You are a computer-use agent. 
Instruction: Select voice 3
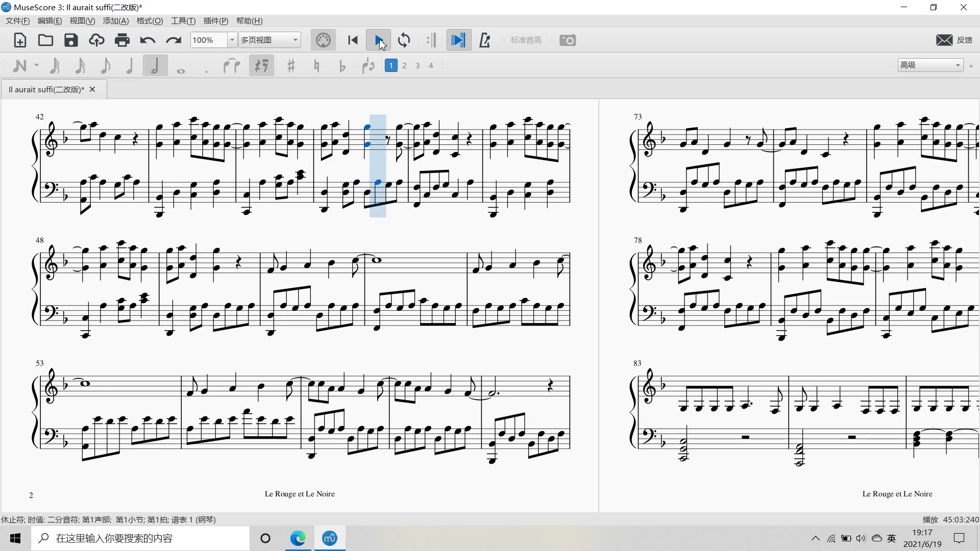click(x=418, y=65)
